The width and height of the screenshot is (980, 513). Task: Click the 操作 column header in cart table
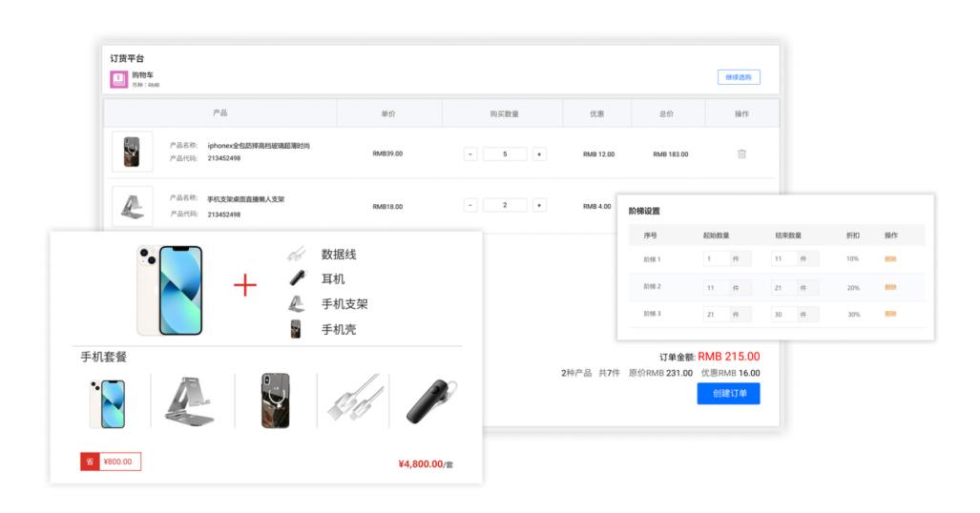click(741, 113)
